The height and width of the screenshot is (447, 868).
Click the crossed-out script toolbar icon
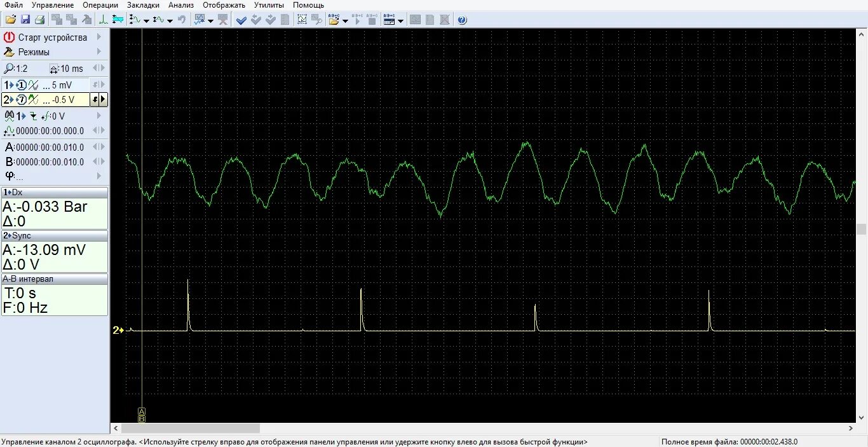pyautogui.click(x=224, y=20)
